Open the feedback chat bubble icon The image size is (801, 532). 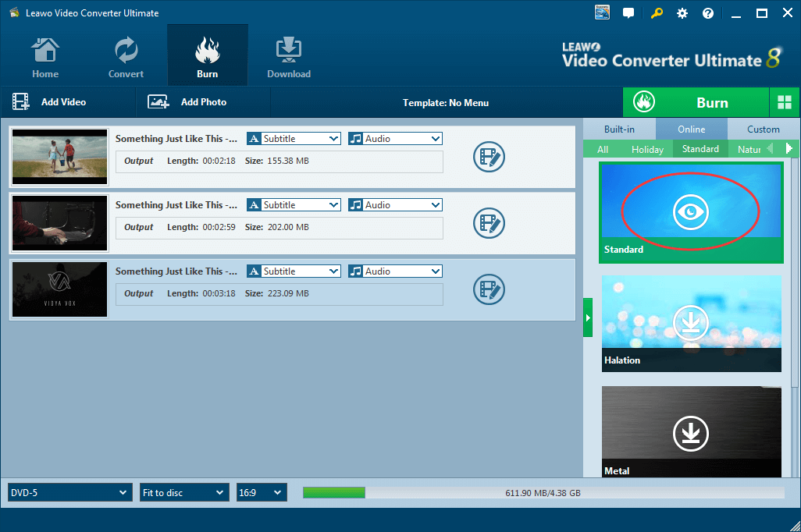point(628,13)
